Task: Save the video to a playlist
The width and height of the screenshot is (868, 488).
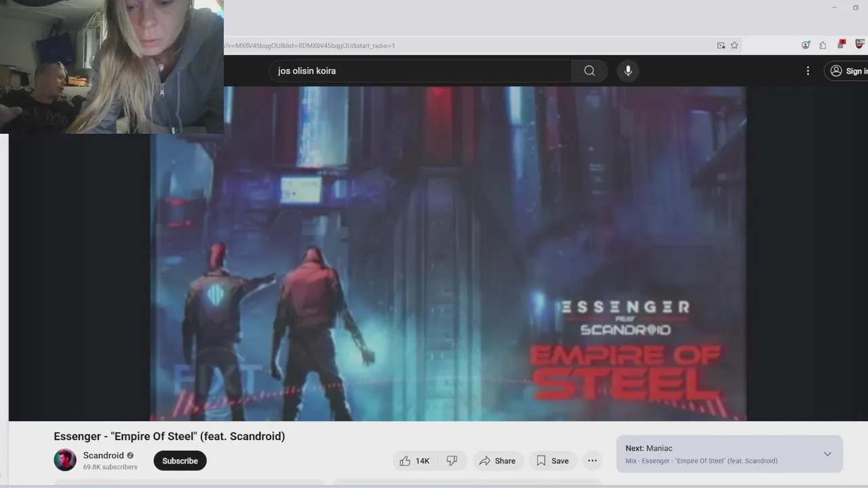Action: coord(553,461)
